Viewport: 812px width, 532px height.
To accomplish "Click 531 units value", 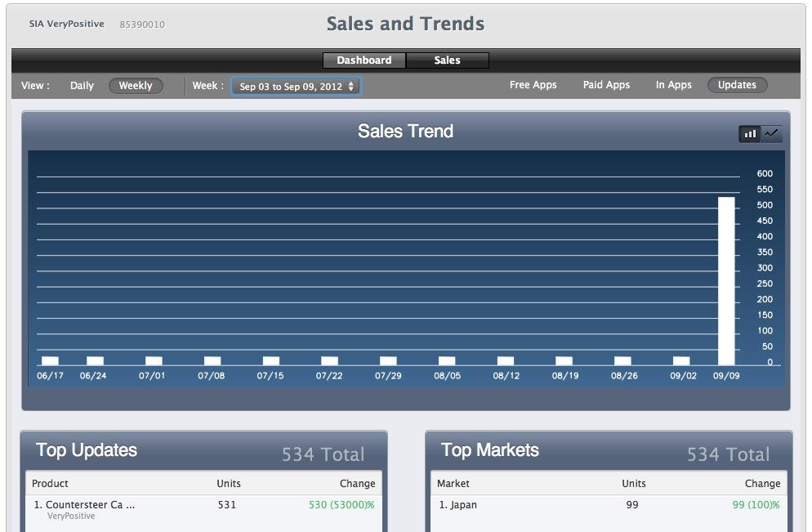I will click(x=227, y=504).
